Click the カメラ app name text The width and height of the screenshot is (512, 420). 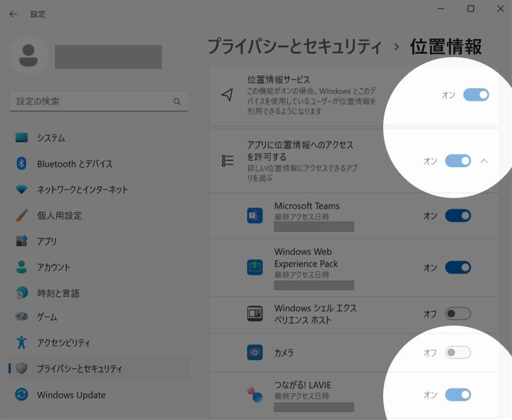(x=284, y=352)
